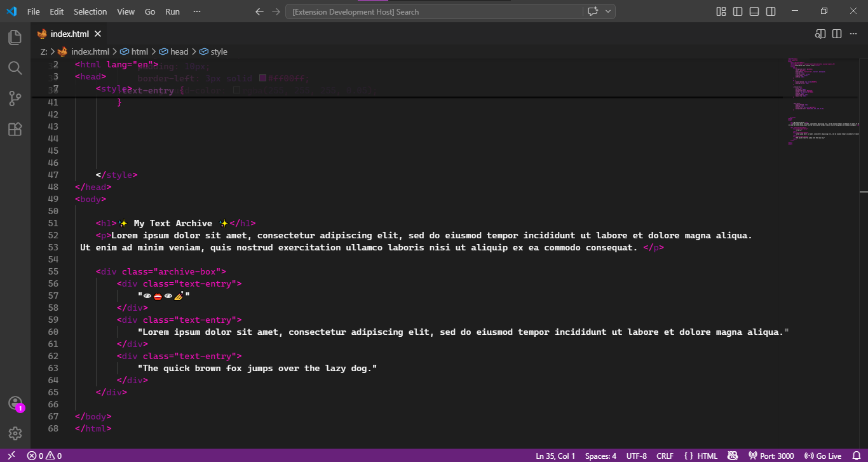Open the overflow menu ellipsis in menu bar
Viewport: 868px width, 462px height.
tap(196, 11)
